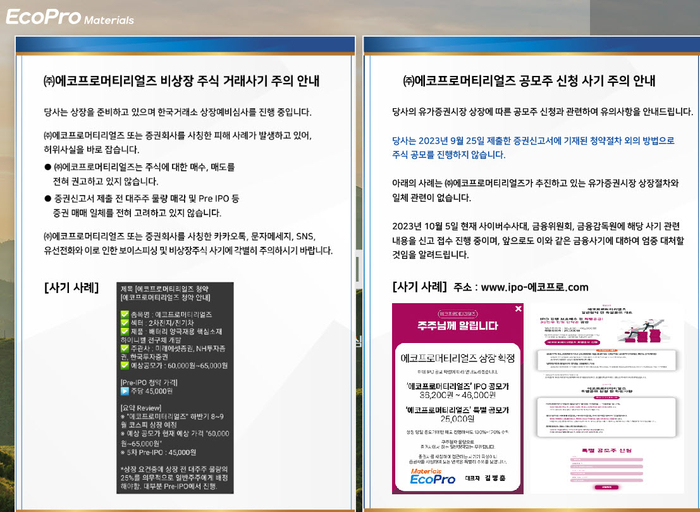Click [사기 사례] label in right notice
This screenshot has height=512, width=700.
click(419, 286)
